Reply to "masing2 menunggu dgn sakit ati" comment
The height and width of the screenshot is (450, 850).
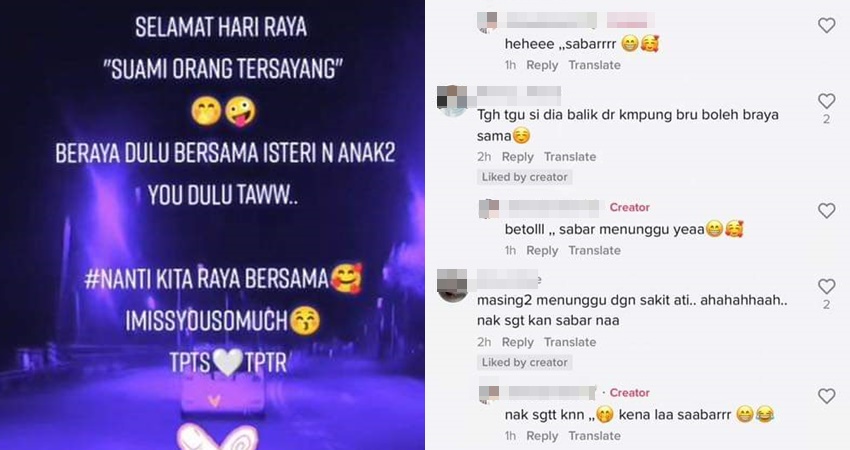[x=517, y=342]
